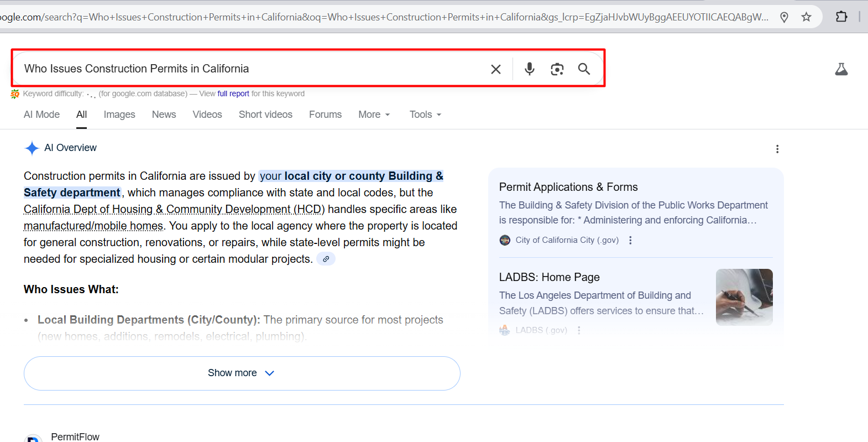Image resolution: width=868 pixels, height=442 pixels.
Task: Click Building & Safety Division description snippet
Action: point(634,212)
